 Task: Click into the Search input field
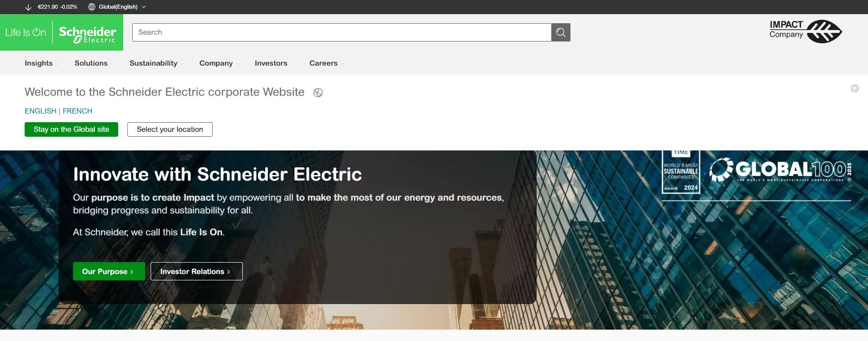pyautogui.click(x=342, y=32)
